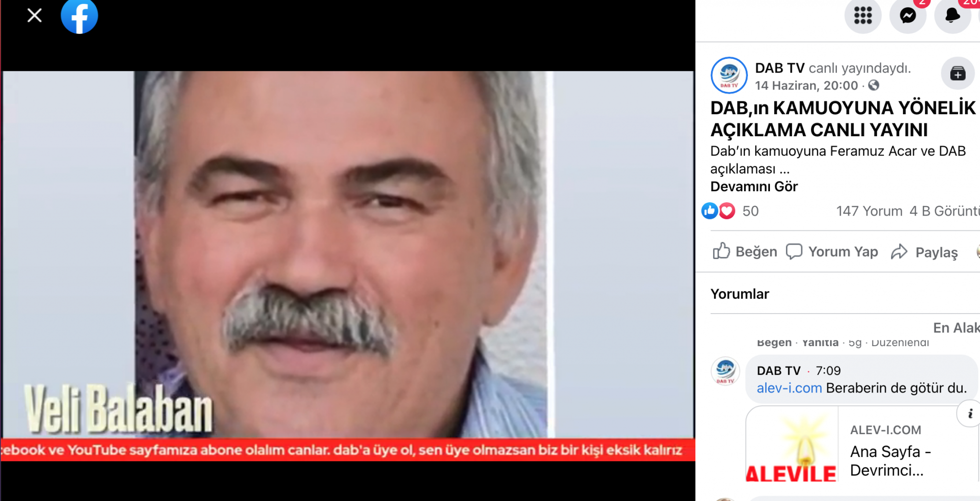The image size is (980, 501).
Task: Click the Beğen like button
Action: (x=745, y=251)
